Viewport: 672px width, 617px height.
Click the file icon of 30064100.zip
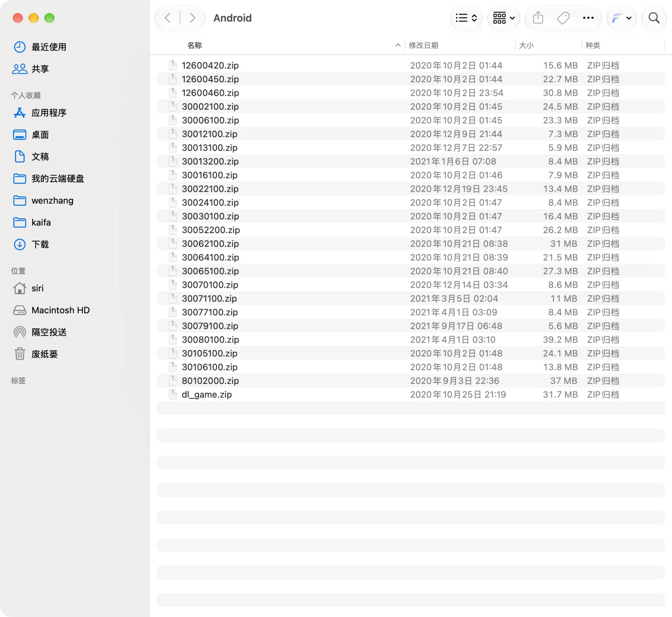point(173,257)
